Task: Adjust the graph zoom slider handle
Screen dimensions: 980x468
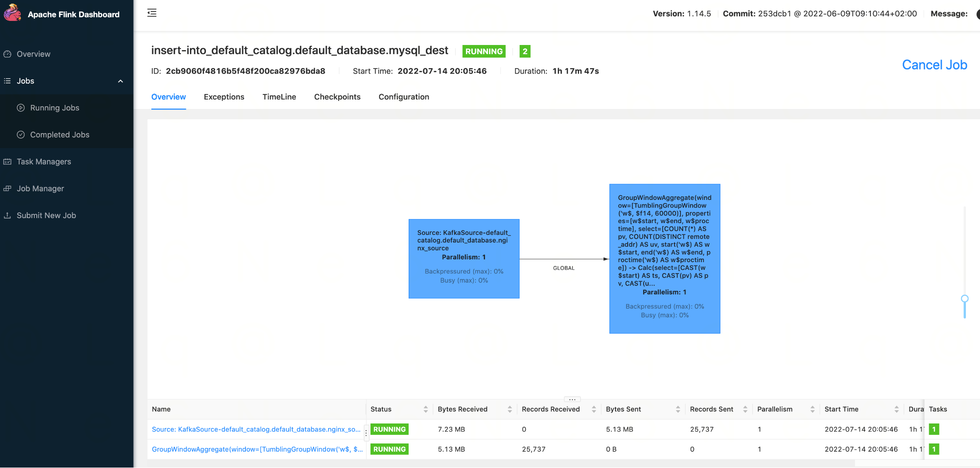Action: (x=965, y=299)
